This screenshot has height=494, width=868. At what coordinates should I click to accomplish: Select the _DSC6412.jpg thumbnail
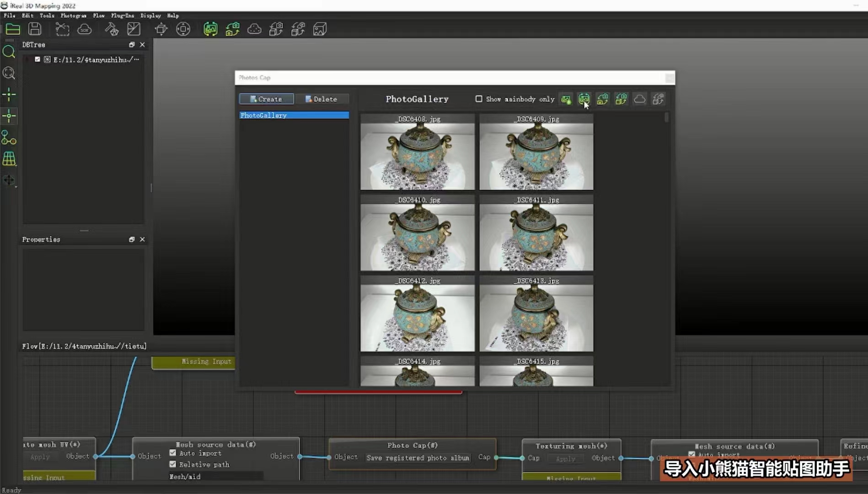pyautogui.click(x=418, y=314)
